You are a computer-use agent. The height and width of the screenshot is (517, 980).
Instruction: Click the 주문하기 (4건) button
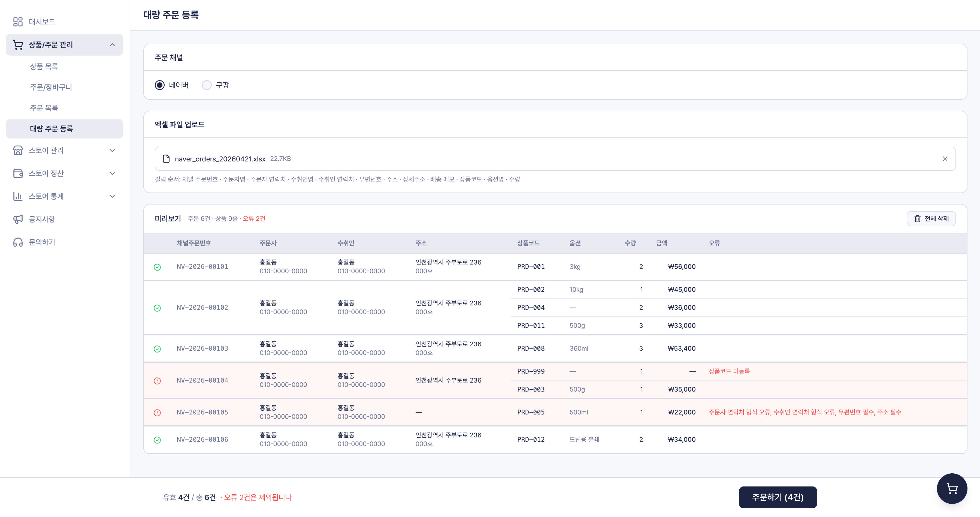[x=778, y=497]
